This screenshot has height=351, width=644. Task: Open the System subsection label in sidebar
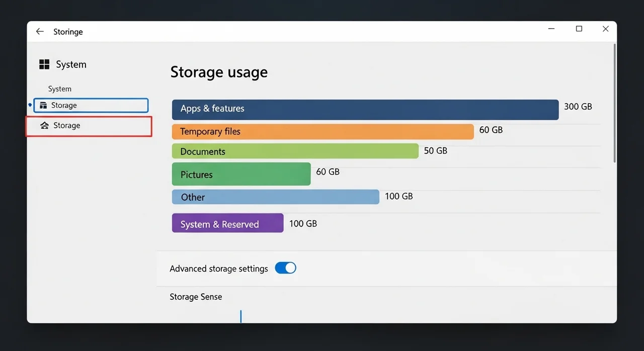pyautogui.click(x=60, y=89)
